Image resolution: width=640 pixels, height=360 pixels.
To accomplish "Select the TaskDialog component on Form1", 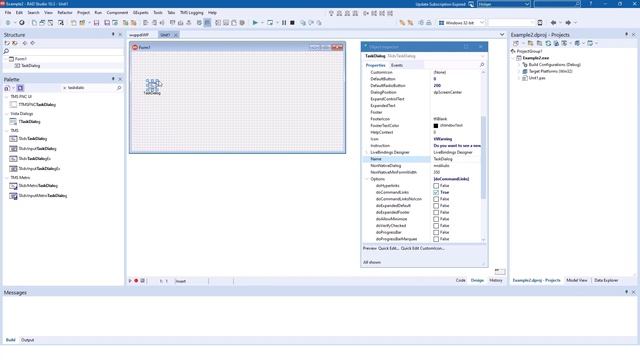I will (x=152, y=86).
